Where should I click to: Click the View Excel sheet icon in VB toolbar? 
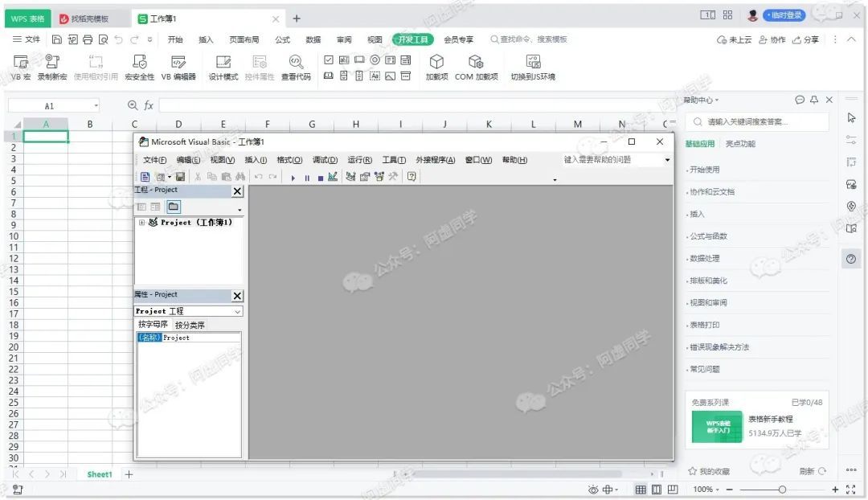point(145,177)
